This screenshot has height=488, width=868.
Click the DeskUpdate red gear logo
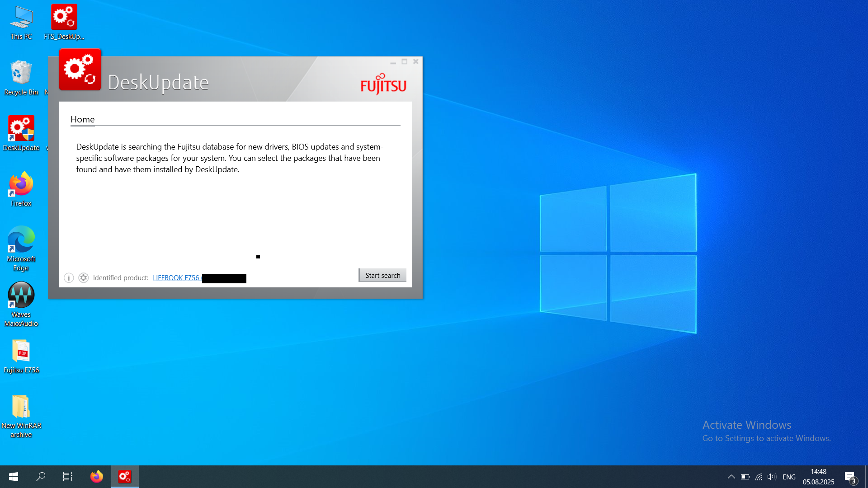click(x=80, y=70)
